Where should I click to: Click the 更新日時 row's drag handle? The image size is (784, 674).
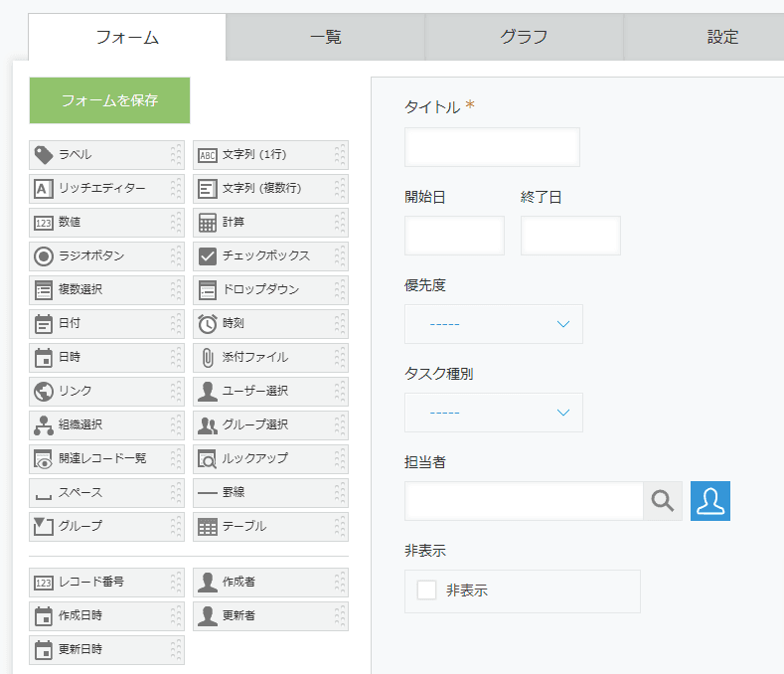(x=176, y=650)
